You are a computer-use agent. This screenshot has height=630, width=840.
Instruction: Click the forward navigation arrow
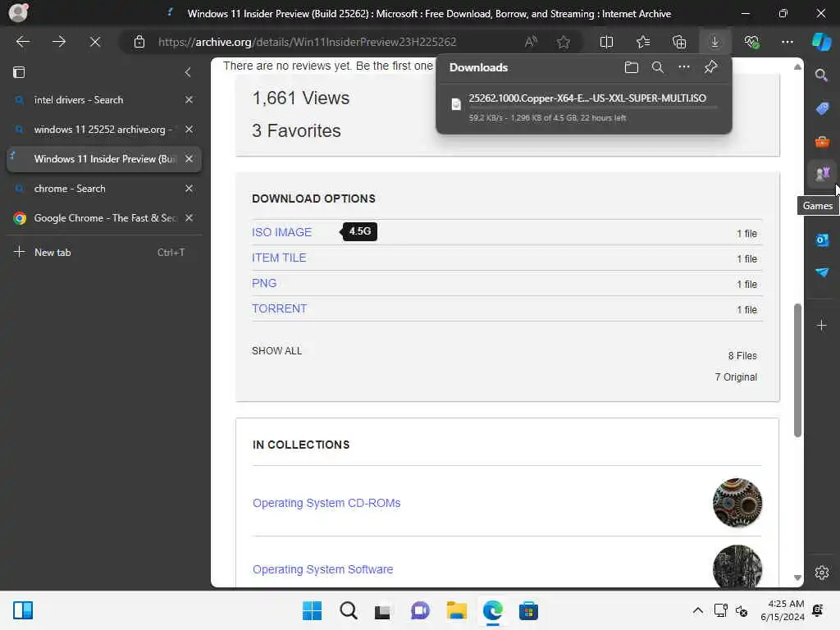[x=59, y=42]
